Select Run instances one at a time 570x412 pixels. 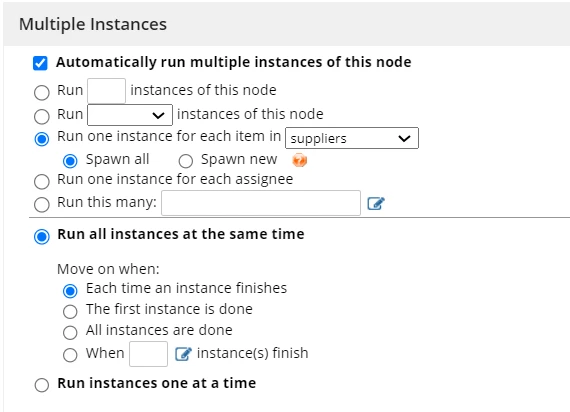click(x=42, y=385)
